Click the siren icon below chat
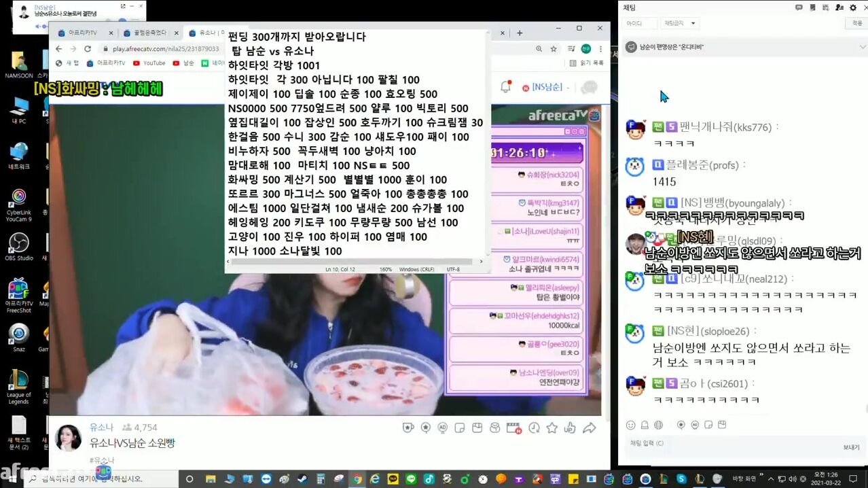The image size is (868, 488). coord(645,425)
